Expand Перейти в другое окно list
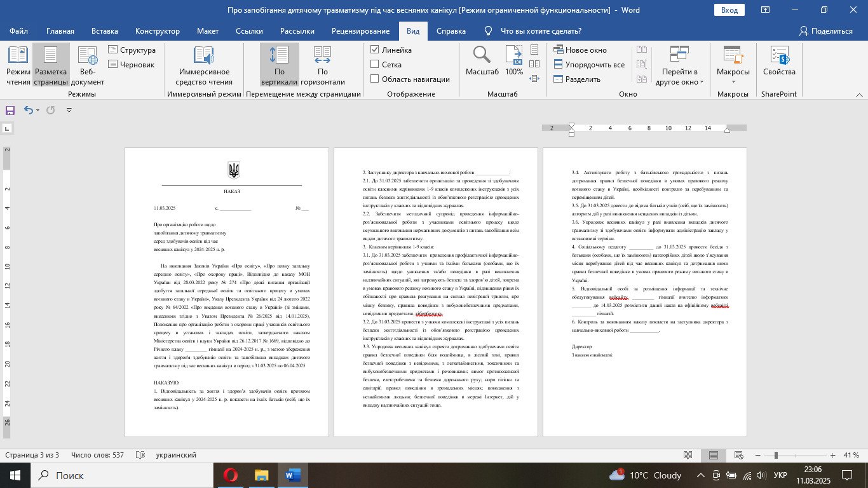This screenshot has height=488, width=868. tap(679, 65)
